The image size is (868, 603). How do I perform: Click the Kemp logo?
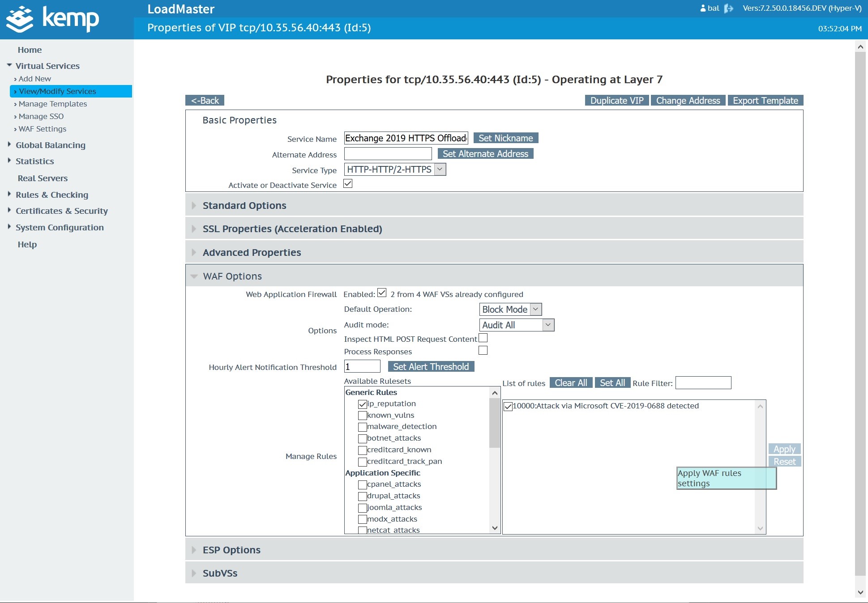coord(52,19)
